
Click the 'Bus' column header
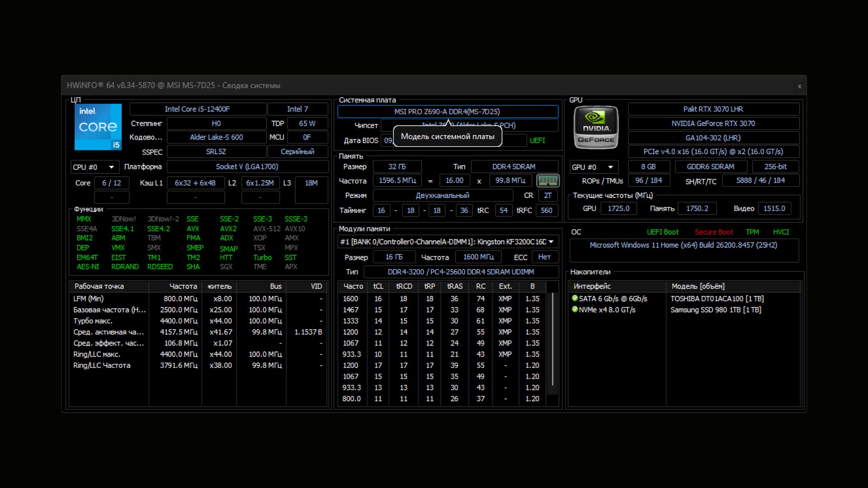click(261, 286)
